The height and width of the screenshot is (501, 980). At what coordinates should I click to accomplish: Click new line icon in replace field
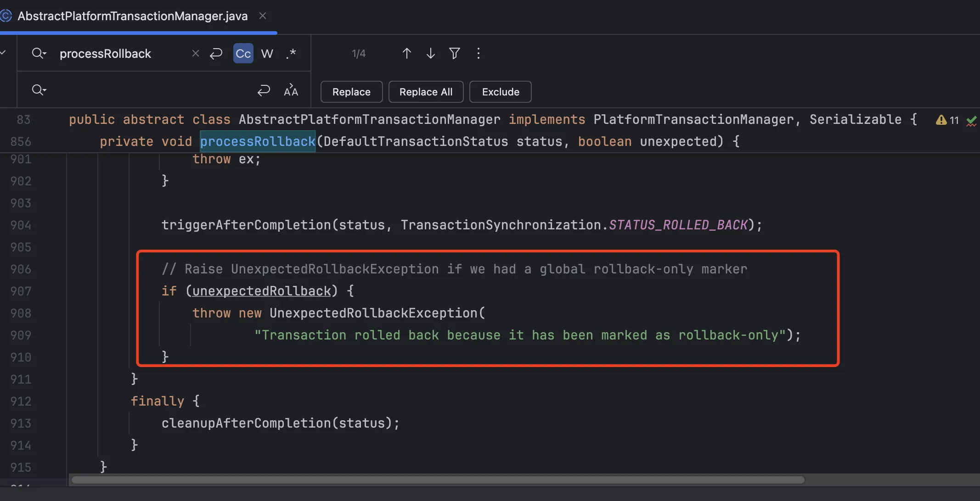[264, 90]
